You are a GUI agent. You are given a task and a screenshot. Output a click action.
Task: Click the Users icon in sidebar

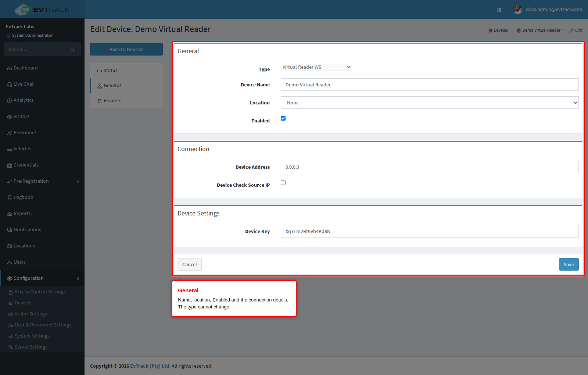[10, 262]
